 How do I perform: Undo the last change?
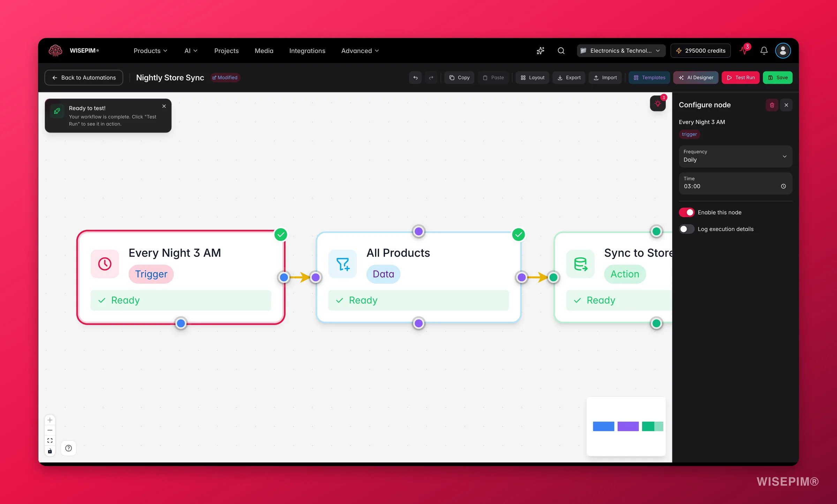click(415, 77)
